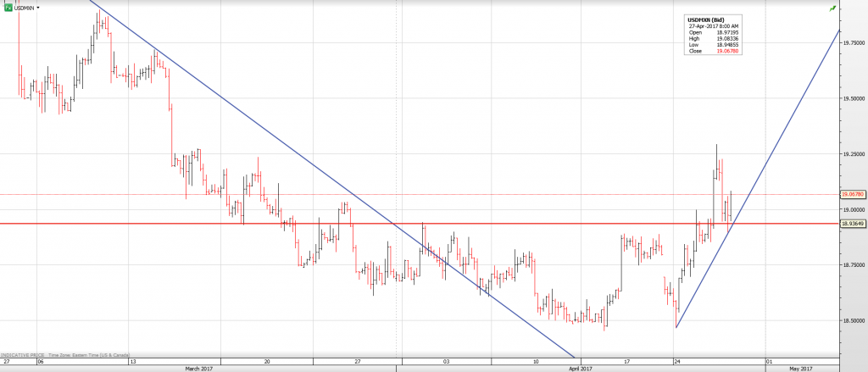Click the 24 date marker on time axis

point(677,361)
